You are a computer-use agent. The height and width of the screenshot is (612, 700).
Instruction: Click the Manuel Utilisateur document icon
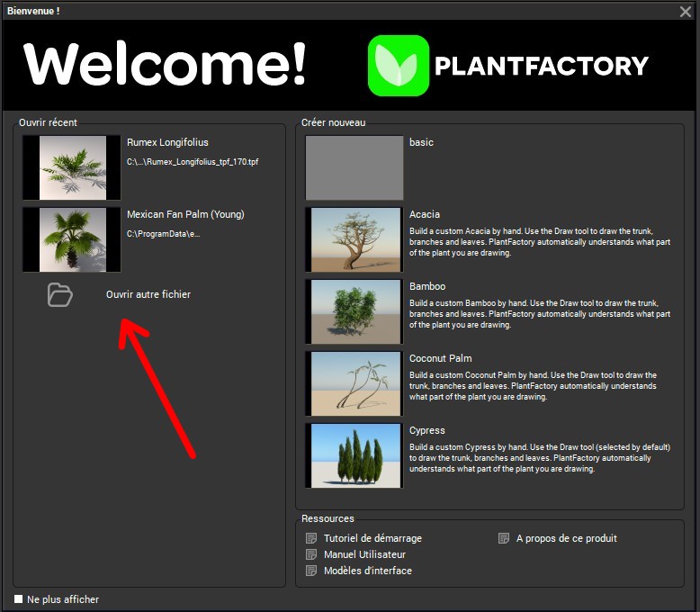click(x=311, y=554)
